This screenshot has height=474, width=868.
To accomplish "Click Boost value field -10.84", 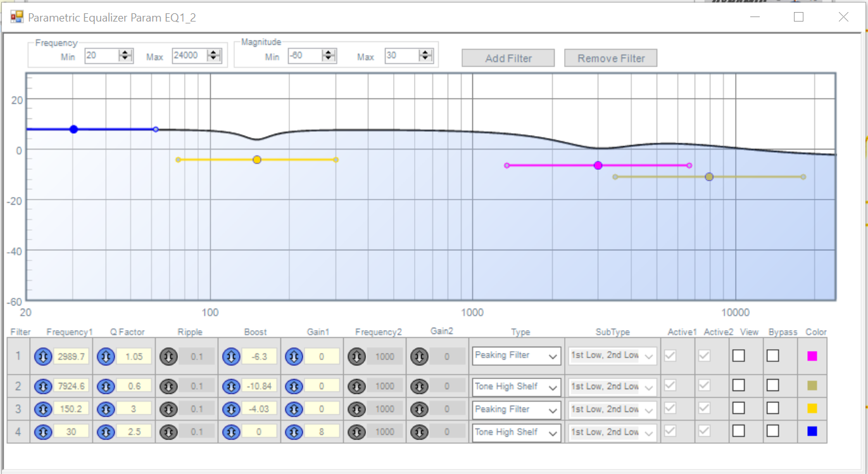I will pos(260,386).
